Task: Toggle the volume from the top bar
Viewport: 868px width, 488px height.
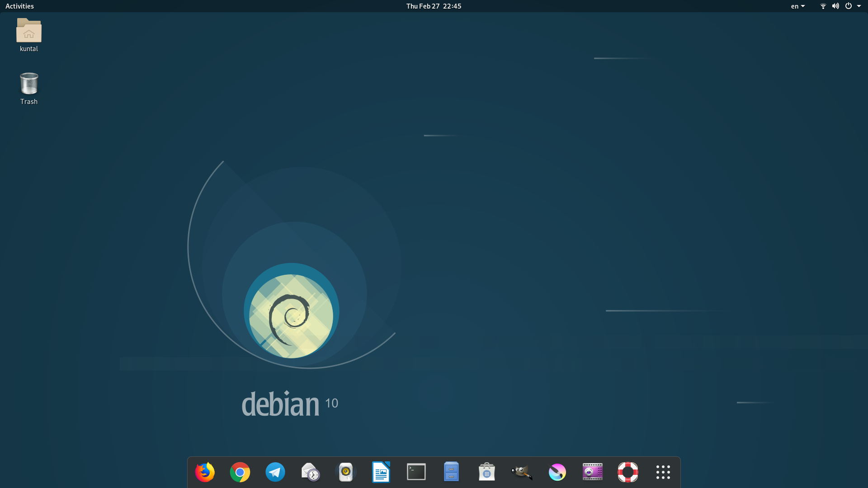Action: pos(835,6)
